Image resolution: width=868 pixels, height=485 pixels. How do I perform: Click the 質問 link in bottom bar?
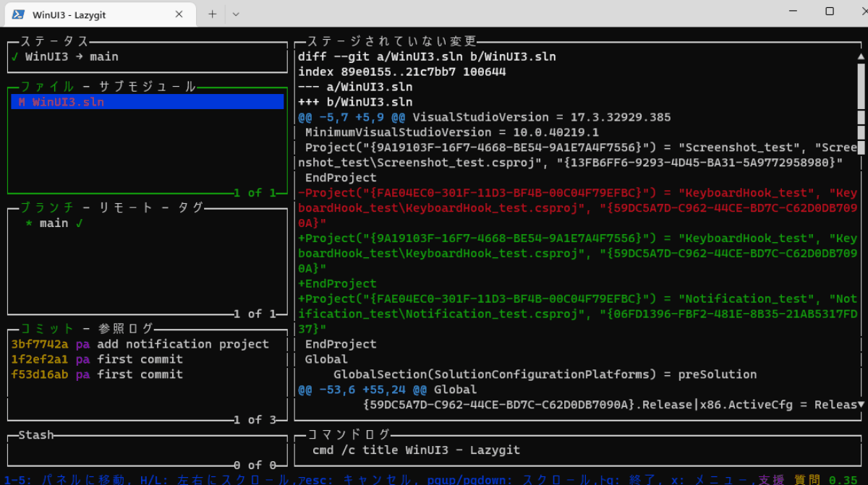pyautogui.click(x=807, y=479)
